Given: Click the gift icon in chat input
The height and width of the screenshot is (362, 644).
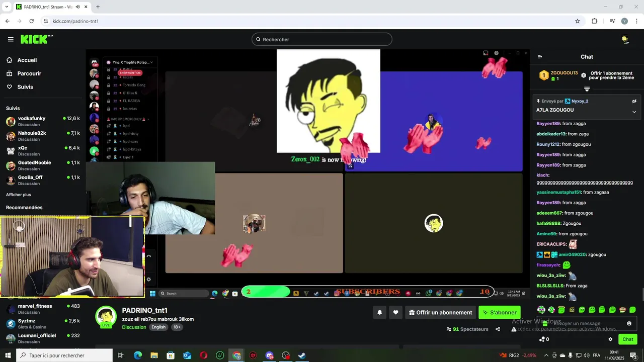Looking at the screenshot, I should coord(545,324).
